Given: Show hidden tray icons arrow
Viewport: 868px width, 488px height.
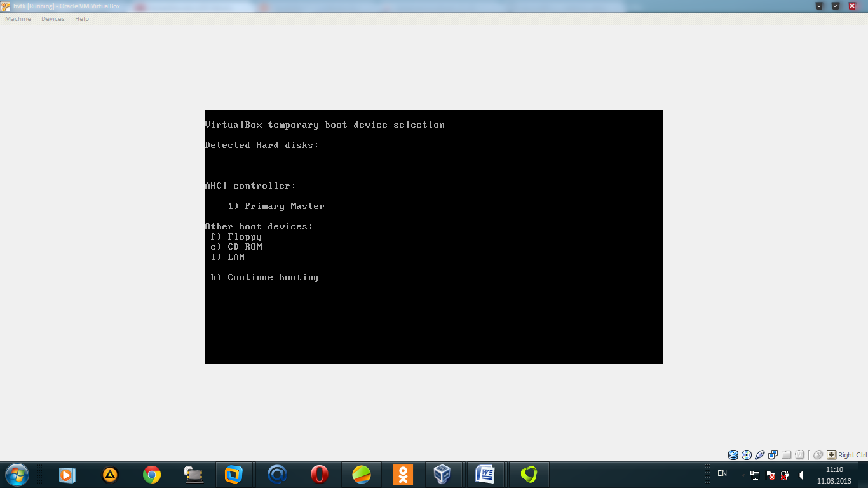Looking at the screenshot, I should (x=743, y=475).
